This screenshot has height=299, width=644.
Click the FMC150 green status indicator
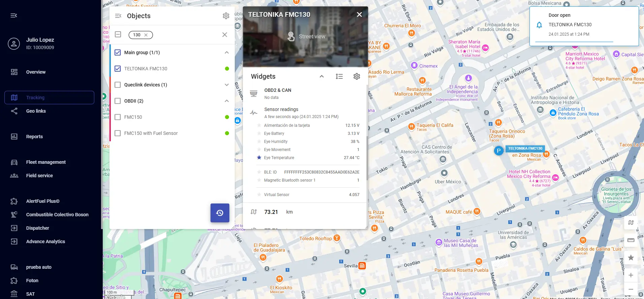pyautogui.click(x=227, y=117)
